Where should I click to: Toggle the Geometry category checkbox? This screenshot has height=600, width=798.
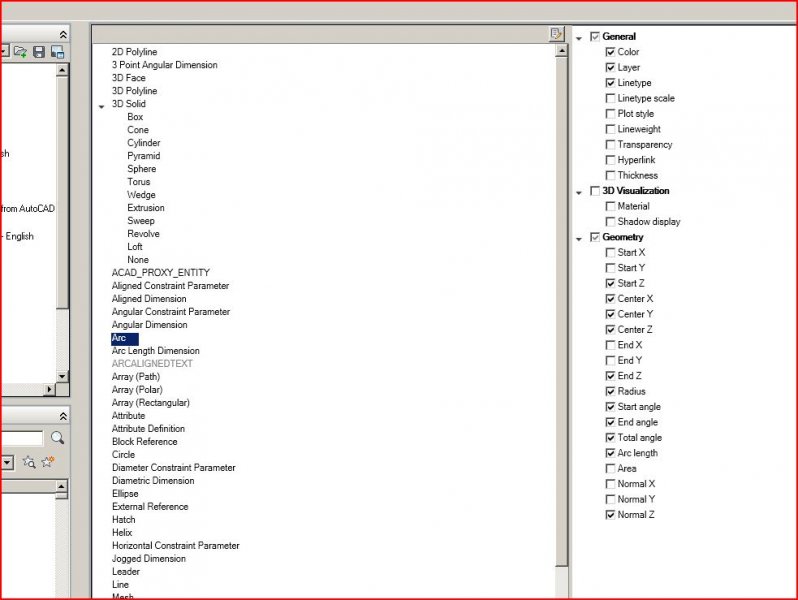point(594,237)
